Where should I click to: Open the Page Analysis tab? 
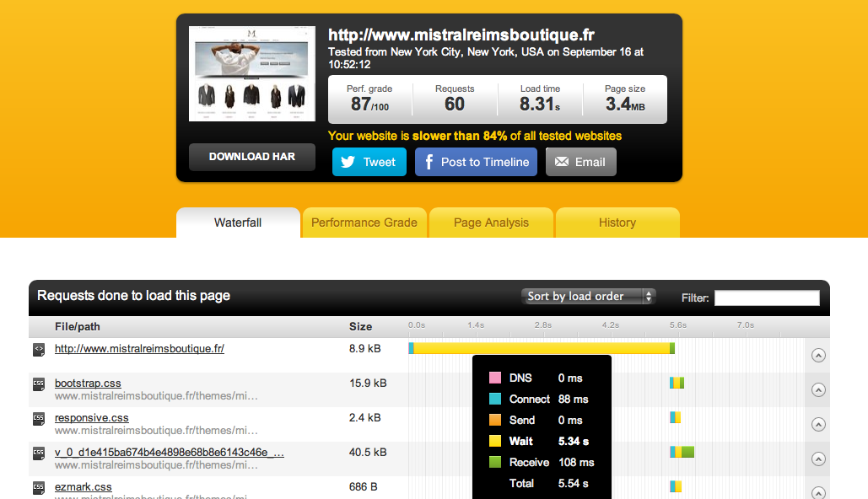click(x=491, y=223)
